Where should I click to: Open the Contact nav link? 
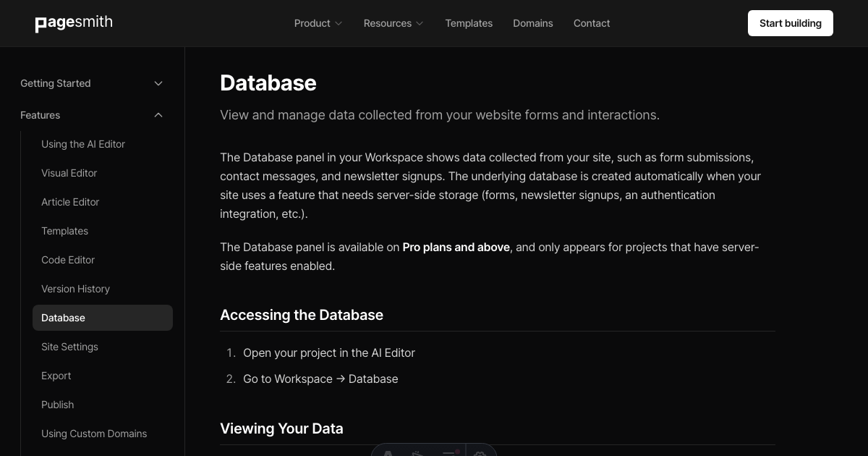(x=592, y=23)
